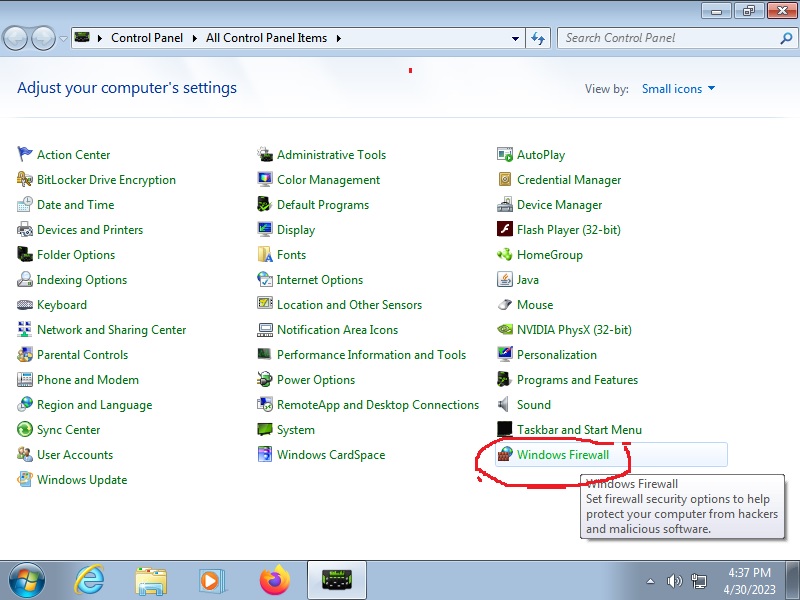This screenshot has height=600, width=800.
Task: Launch Internet Explorer from the taskbar
Action: pyautogui.click(x=89, y=581)
